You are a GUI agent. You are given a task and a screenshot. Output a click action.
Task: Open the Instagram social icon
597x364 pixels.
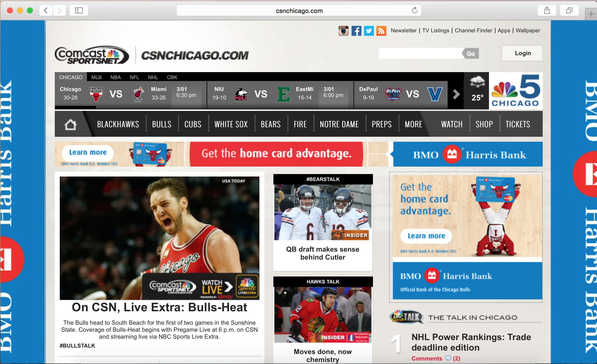click(343, 31)
